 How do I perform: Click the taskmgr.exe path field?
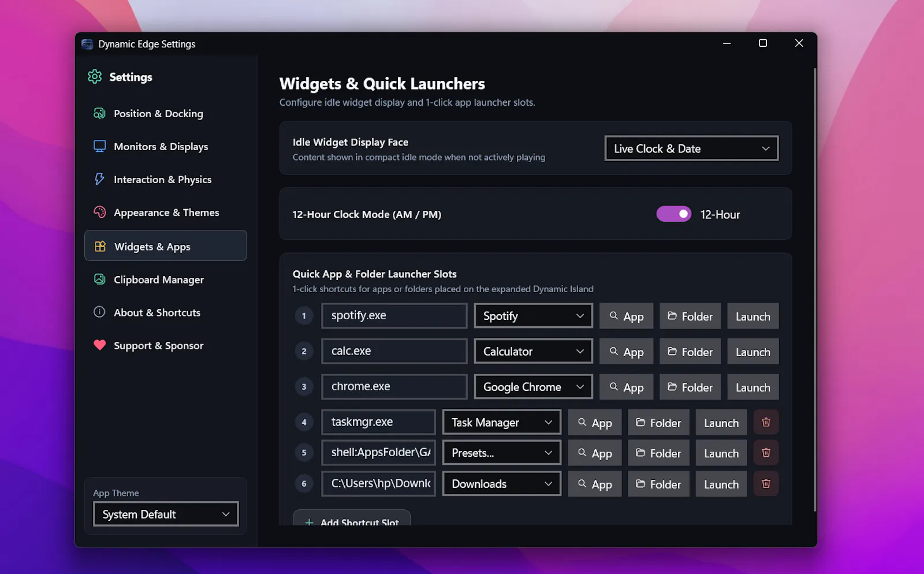coord(378,422)
